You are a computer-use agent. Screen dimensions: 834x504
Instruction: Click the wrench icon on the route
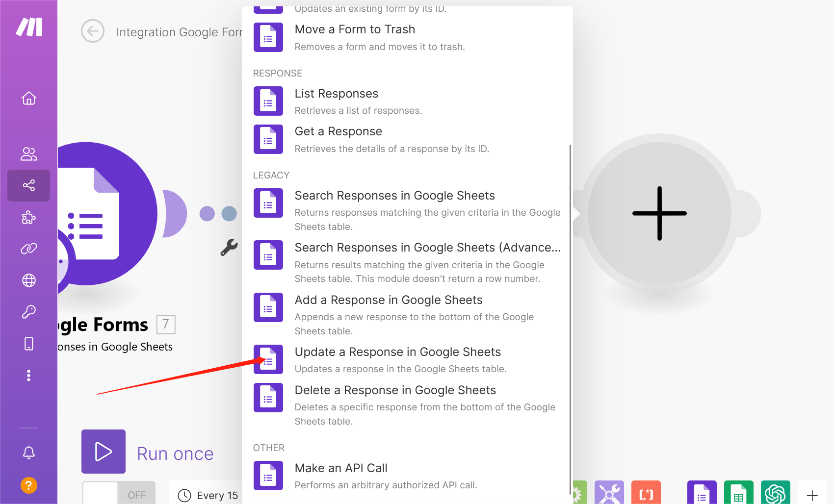229,248
